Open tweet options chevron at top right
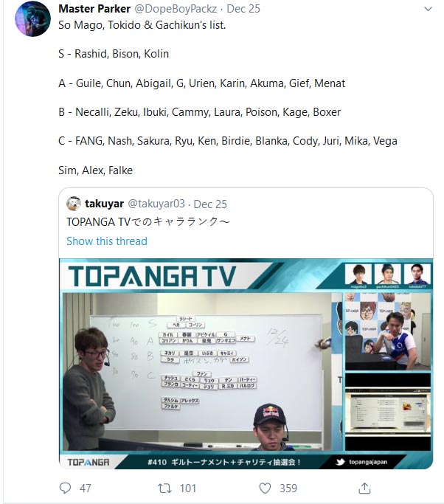The height and width of the screenshot is (504, 444). pos(429,9)
